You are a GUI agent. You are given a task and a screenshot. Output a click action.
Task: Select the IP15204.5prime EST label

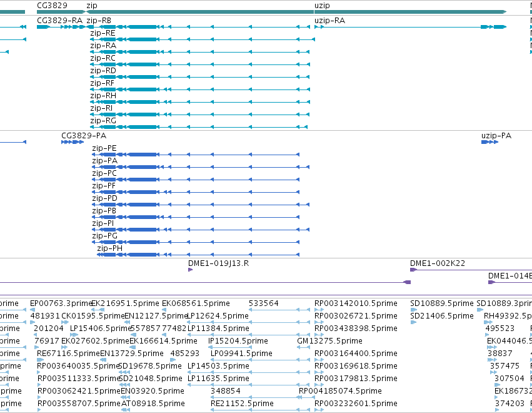coord(238,341)
